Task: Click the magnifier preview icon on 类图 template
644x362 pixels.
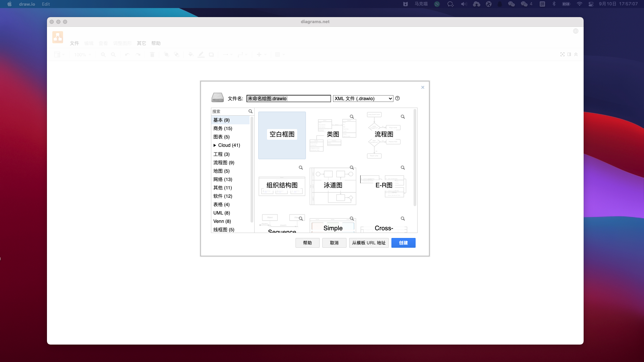Action: point(352,117)
